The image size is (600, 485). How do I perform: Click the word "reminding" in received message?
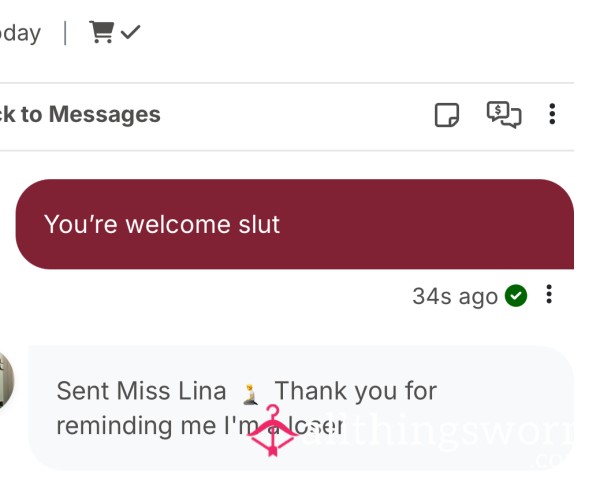click(114, 427)
